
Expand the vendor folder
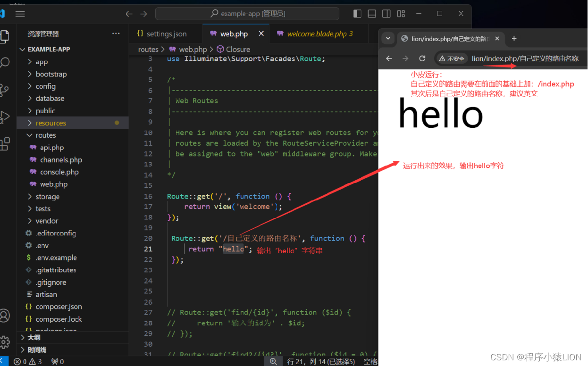(x=47, y=221)
